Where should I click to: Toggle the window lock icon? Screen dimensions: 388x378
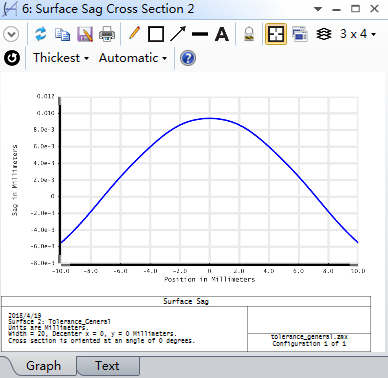point(249,34)
